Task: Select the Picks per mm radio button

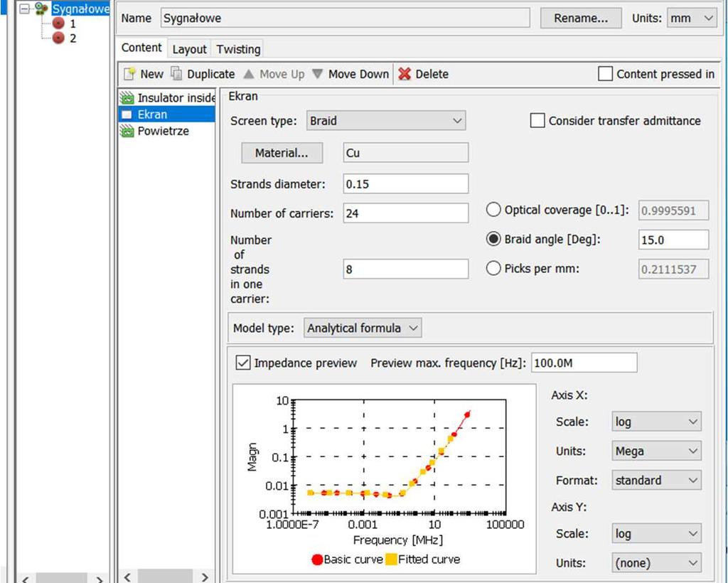Action: [x=493, y=268]
